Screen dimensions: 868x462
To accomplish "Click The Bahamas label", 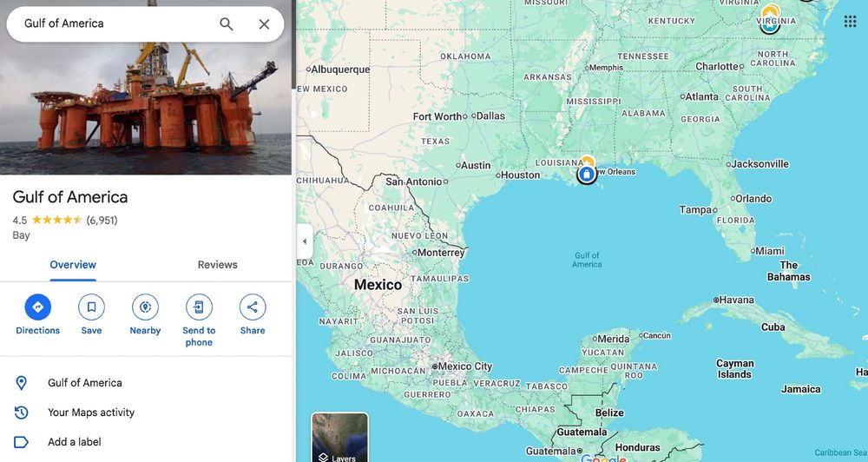I will [789, 271].
